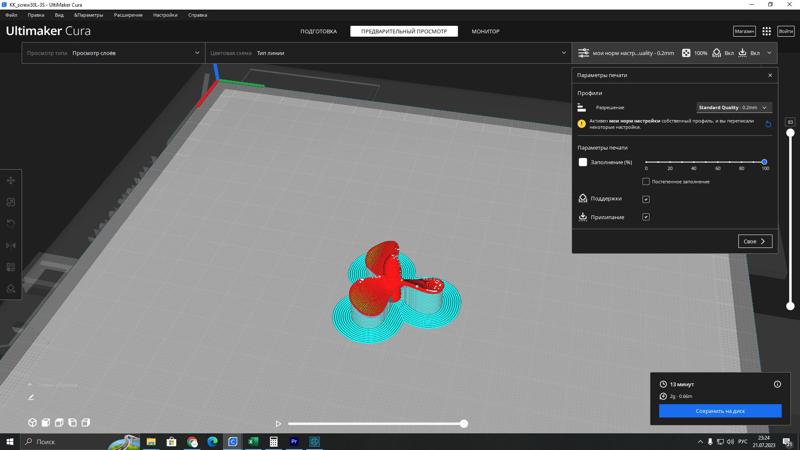Click the simulation path slider handle
Image resolution: width=800 pixels, height=450 pixels.
pyautogui.click(x=464, y=423)
